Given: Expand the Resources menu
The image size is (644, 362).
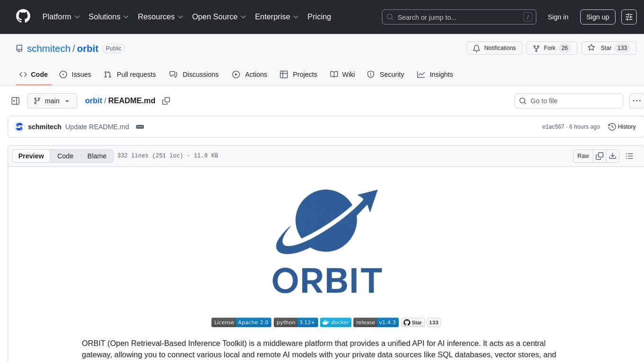Looking at the screenshot, I should tap(161, 17).
